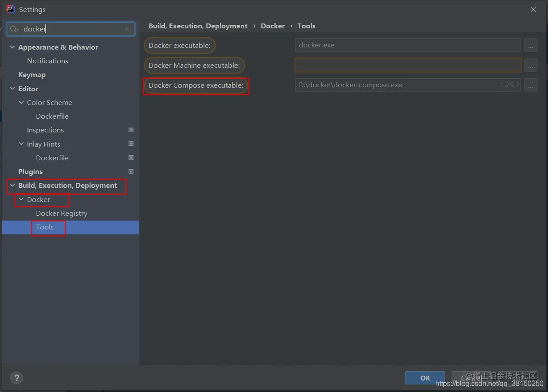Select Notifications in the settings tree
Screen dimensions: 548x392
pyautogui.click(x=47, y=61)
